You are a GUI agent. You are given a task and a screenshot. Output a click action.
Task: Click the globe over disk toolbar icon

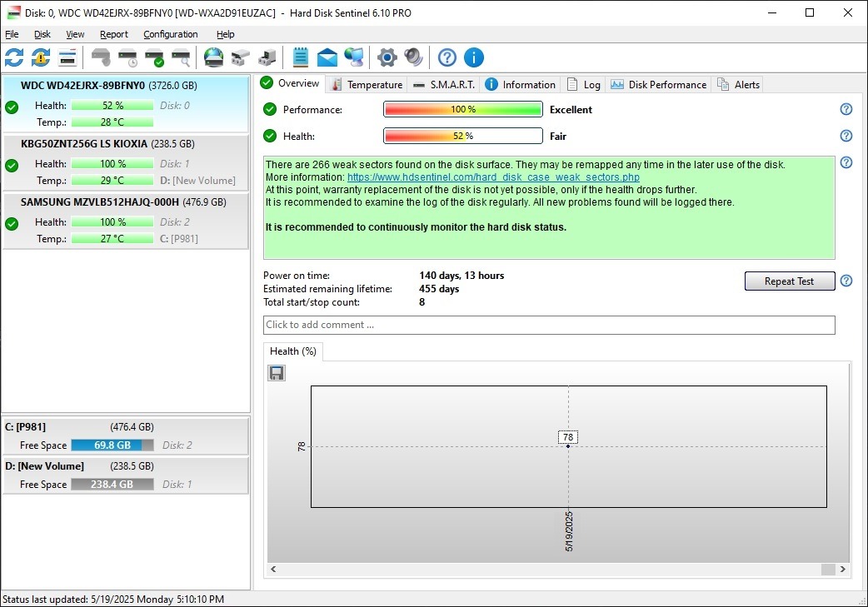click(214, 57)
